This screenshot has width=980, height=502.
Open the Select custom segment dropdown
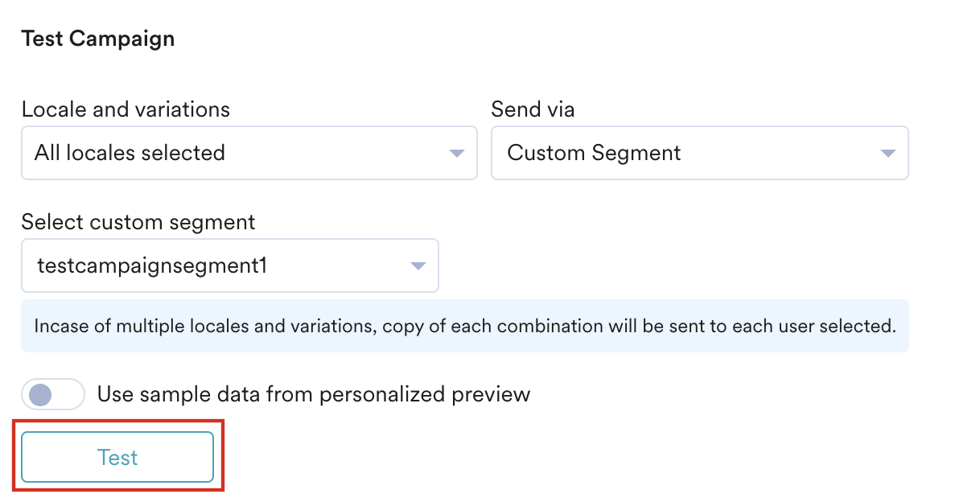click(x=229, y=265)
